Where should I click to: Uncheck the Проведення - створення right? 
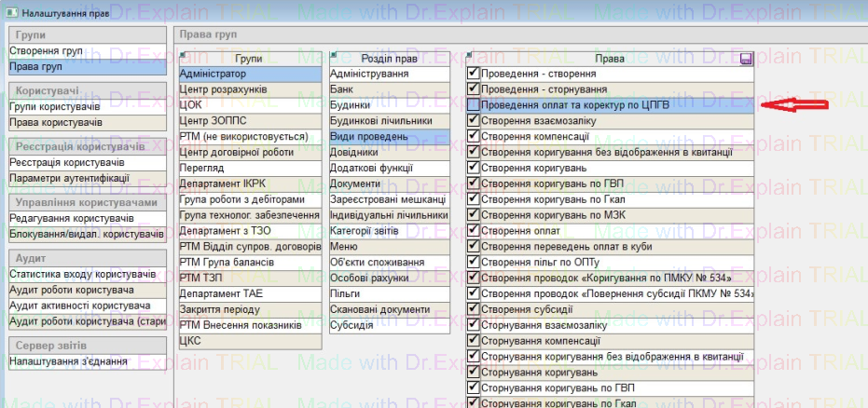(474, 74)
